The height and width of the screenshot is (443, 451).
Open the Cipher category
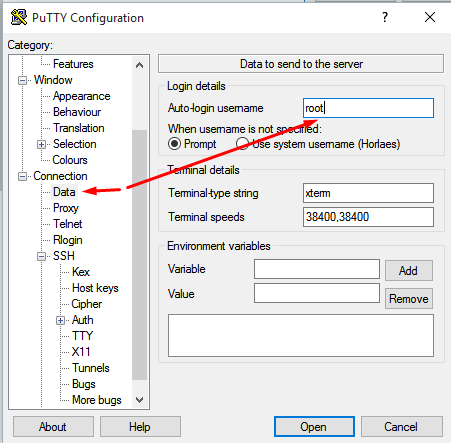(87, 304)
